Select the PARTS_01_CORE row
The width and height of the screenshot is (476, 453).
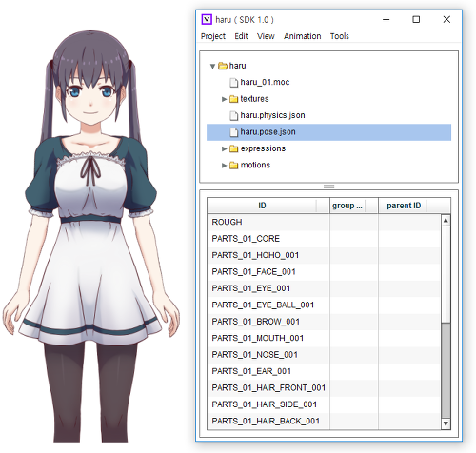pos(324,239)
